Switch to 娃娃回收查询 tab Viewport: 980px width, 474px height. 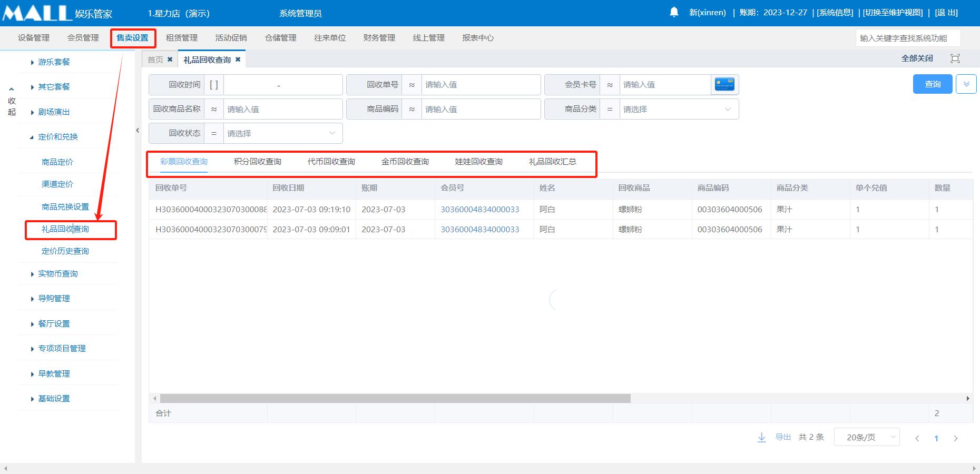(x=479, y=162)
